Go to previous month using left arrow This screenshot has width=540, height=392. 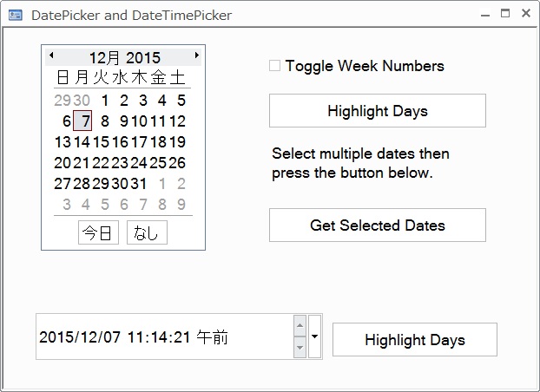click(51, 55)
